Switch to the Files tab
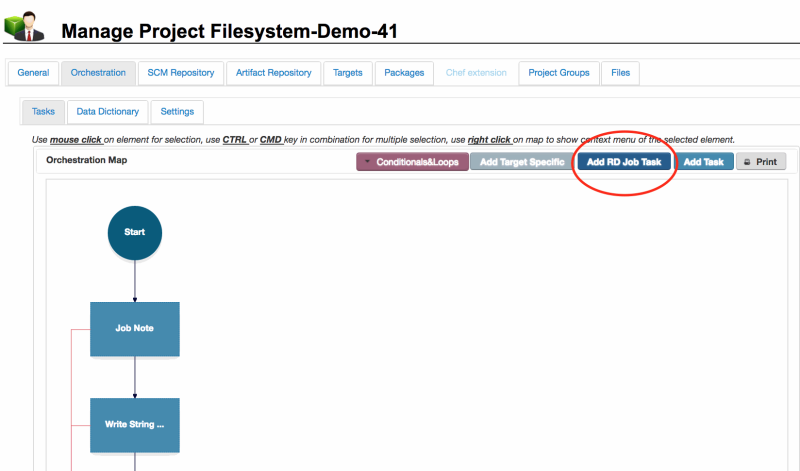 tap(620, 73)
